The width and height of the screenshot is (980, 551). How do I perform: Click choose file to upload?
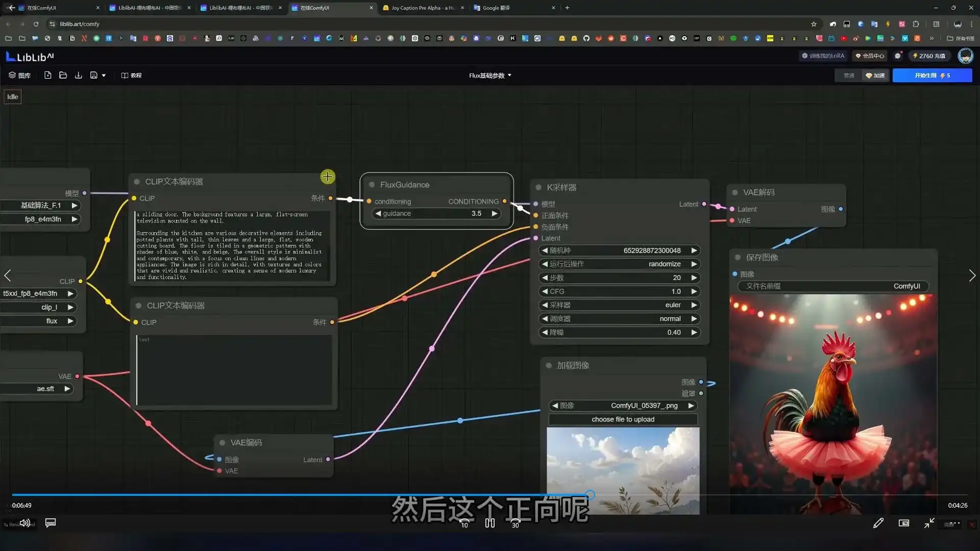click(x=623, y=419)
